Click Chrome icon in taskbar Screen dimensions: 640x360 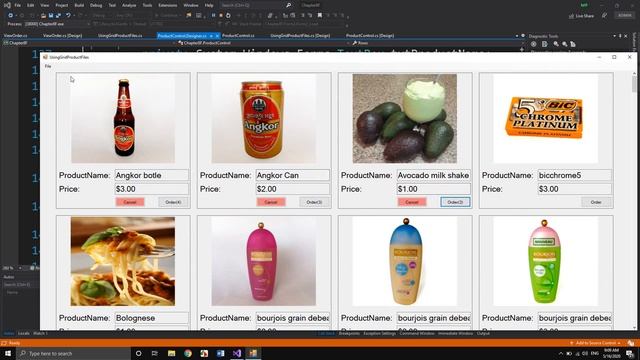tap(188, 353)
